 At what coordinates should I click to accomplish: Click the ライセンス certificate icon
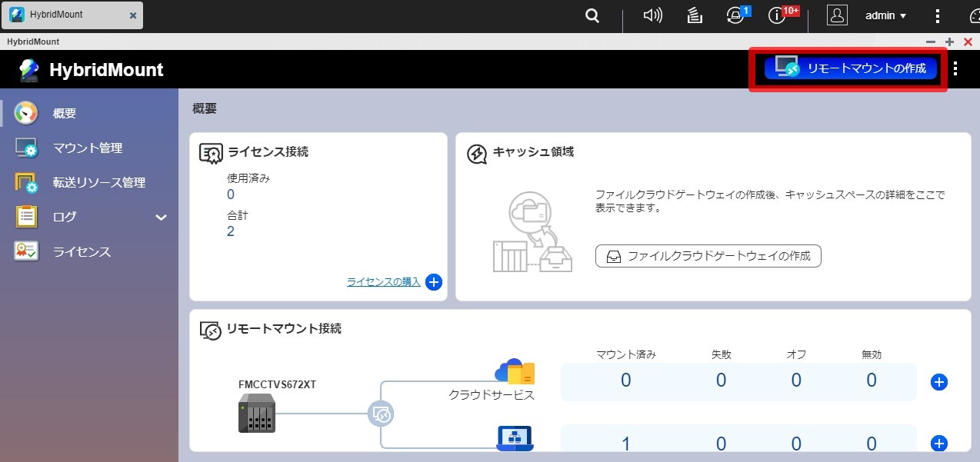(26, 251)
